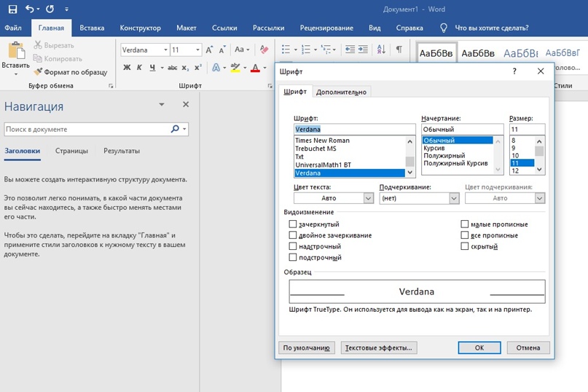Apply strikethrough with the abc icon
The image size is (588, 392).
172,68
